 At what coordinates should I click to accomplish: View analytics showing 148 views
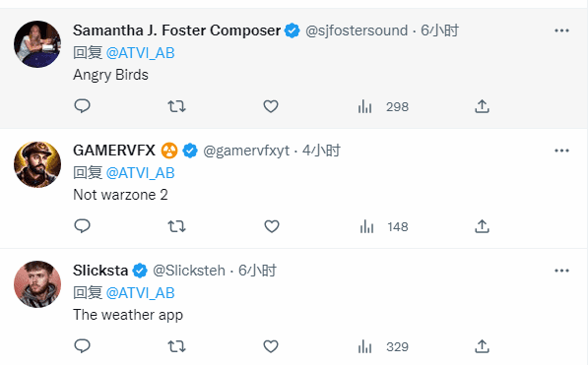[383, 226]
